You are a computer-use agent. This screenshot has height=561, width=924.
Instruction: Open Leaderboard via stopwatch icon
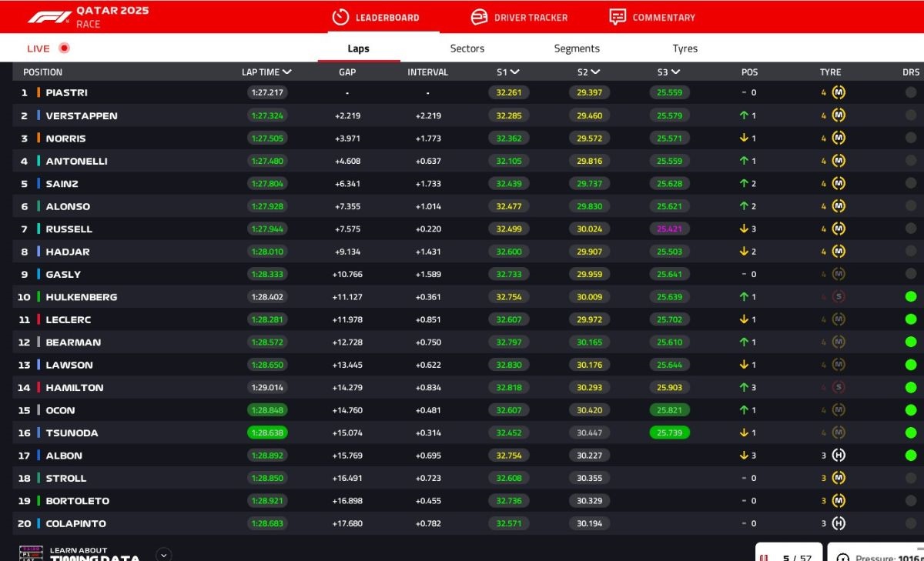tap(340, 17)
